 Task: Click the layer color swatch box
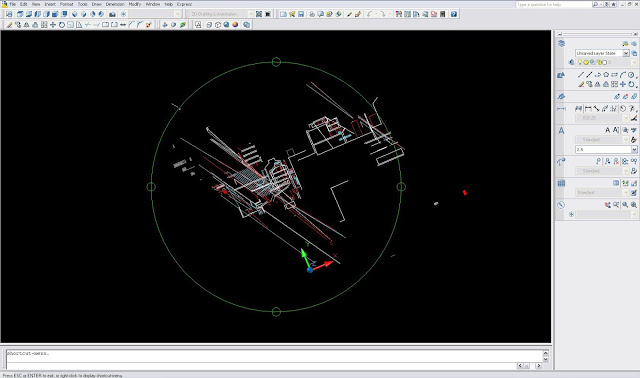[x=604, y=62]
